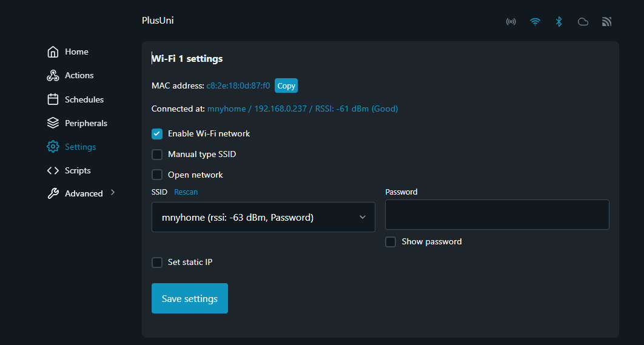Open the SSID network dropdown
Image resolution: width=644 pixels, height=345 pixels.
point(263,217)
